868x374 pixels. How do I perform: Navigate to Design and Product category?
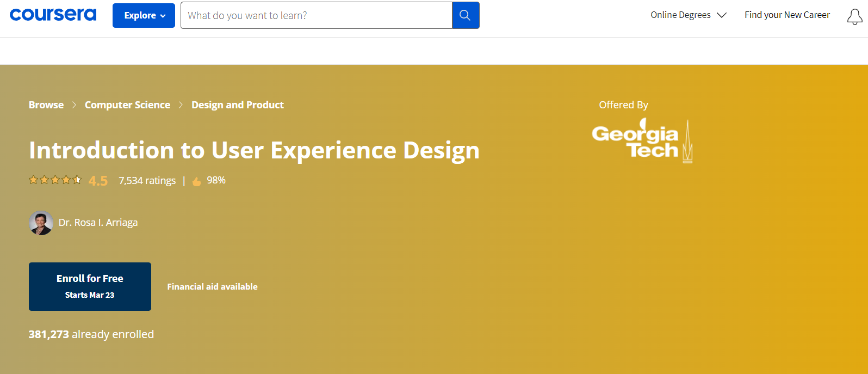tap(237, 105)
